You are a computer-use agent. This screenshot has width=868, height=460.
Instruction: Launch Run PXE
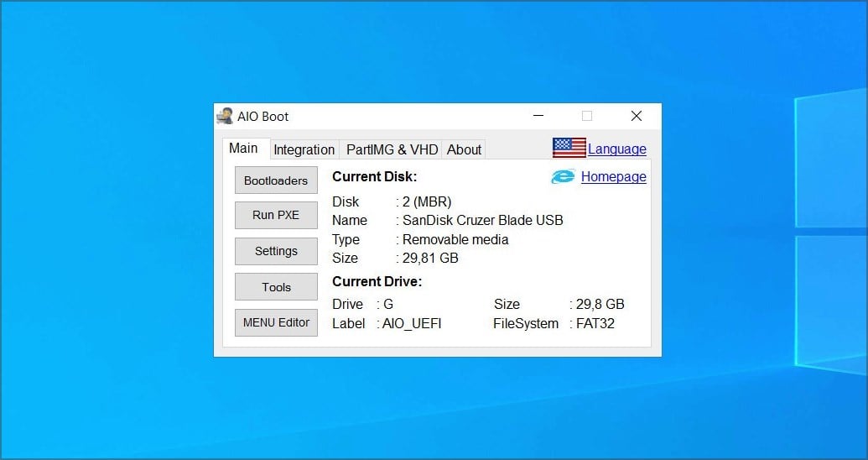pos(276,215)
